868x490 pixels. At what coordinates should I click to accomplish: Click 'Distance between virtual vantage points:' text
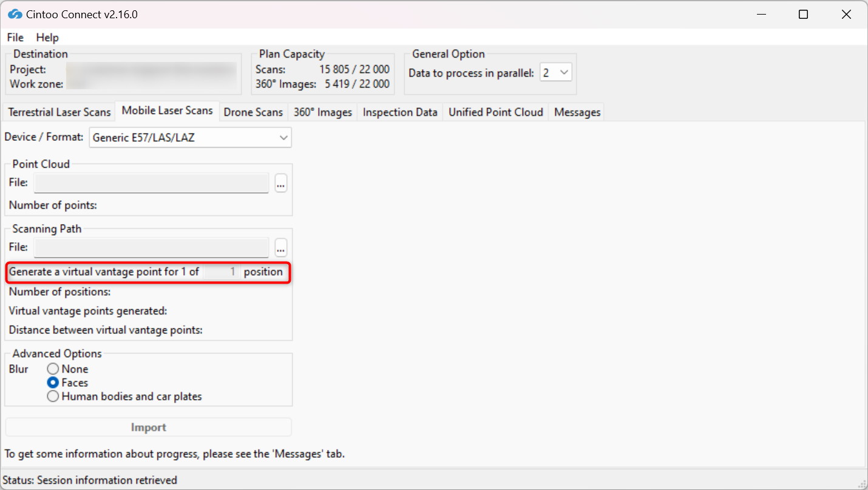coord(106,330)
